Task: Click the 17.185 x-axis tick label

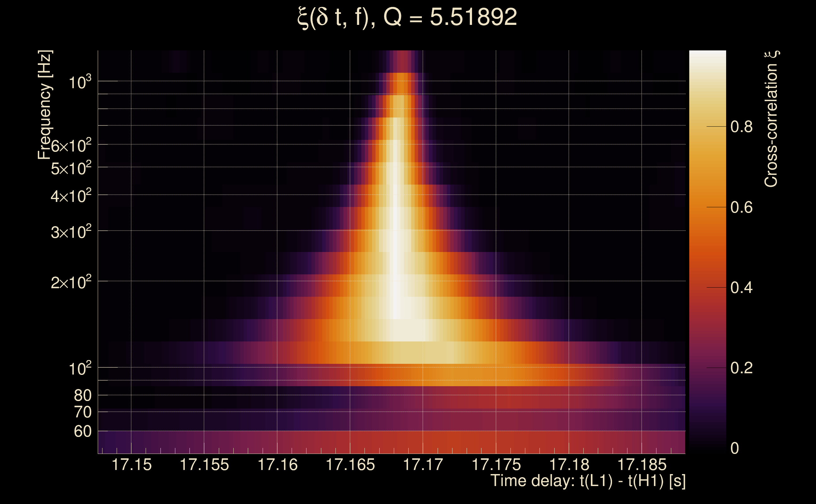Action: (x=642, y=465)
